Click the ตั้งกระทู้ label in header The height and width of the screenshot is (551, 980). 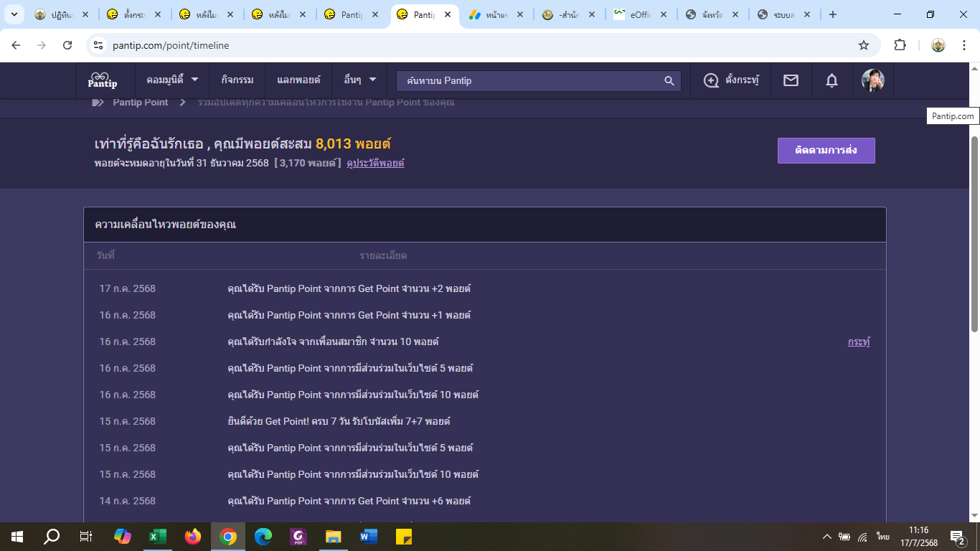point(743,80)
